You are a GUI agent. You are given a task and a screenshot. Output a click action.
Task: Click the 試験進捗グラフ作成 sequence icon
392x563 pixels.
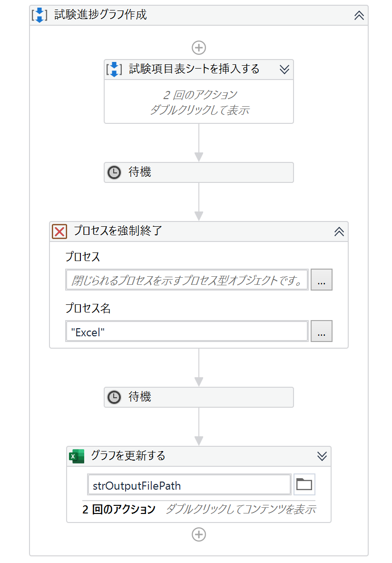tap(39, 15)
